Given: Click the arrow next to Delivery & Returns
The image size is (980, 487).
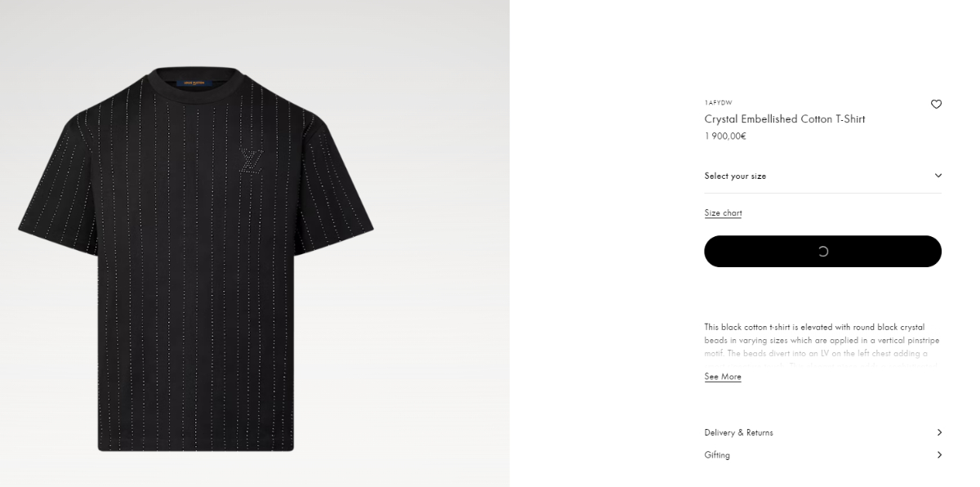Looking at the screenshot, I should (x=939, y=432).
